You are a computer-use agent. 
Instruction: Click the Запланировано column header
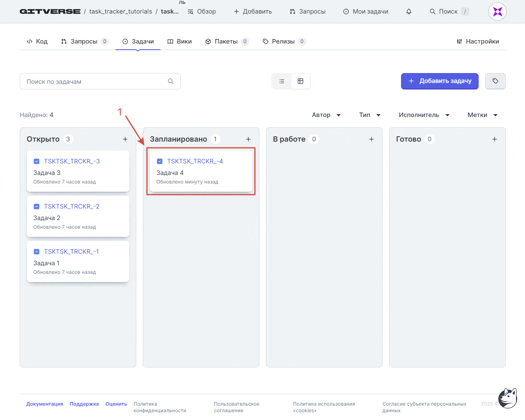pos(179,139)
